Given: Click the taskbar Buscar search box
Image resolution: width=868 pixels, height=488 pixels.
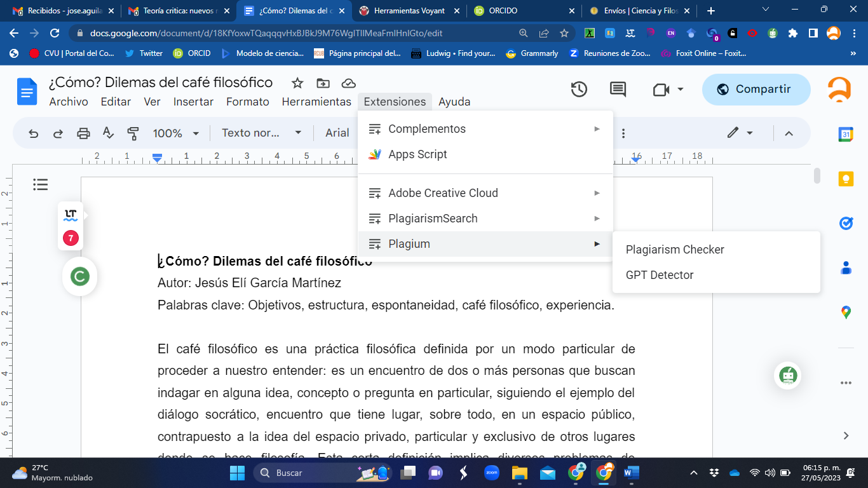Looking at the screenshot, I should point(322,473).
